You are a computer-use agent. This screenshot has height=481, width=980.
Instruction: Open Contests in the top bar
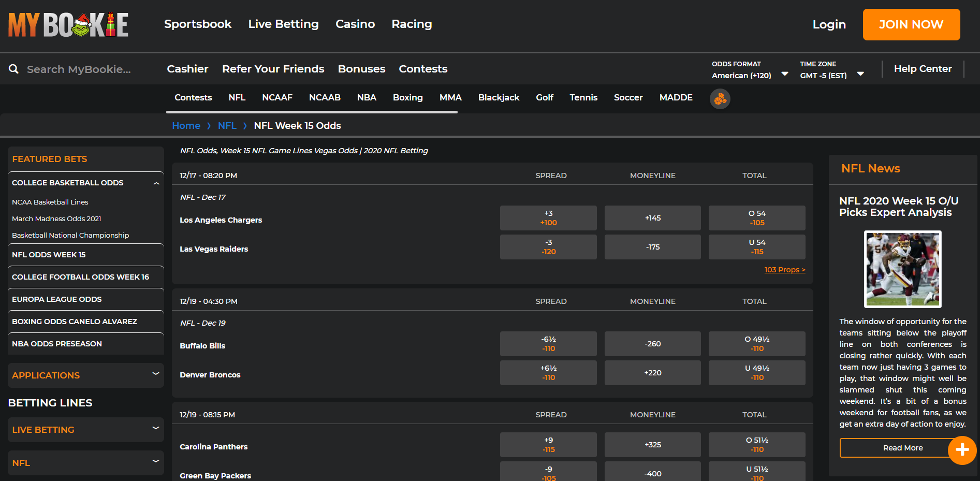click(x=423, y=69)
